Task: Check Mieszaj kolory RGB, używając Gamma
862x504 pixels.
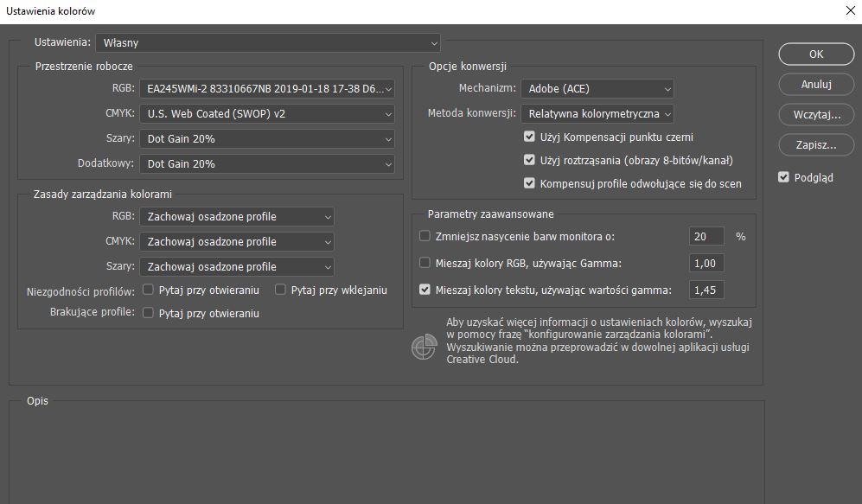Action: point(425,263)
